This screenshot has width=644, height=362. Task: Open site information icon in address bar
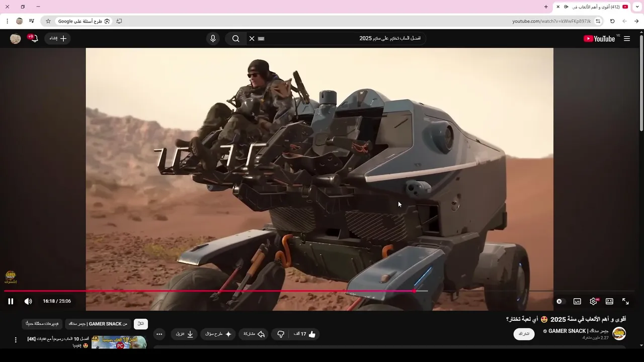tap(598, 21)
